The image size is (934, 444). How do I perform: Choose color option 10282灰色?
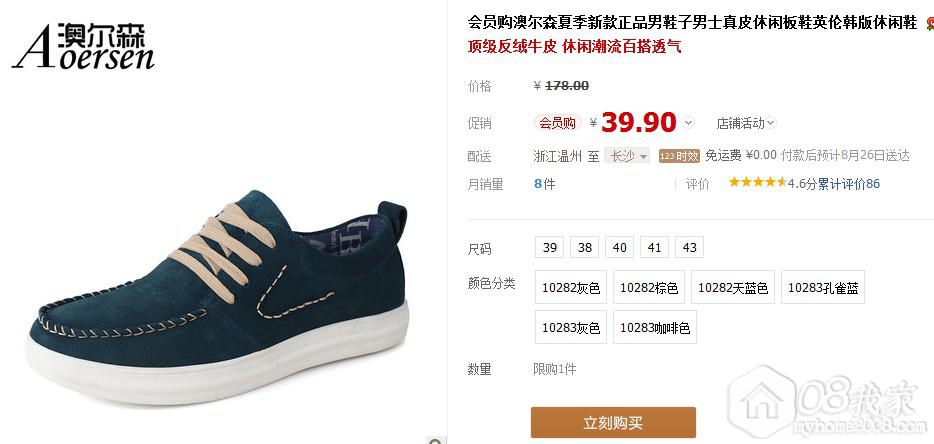pyautogui.click(x=571, y=287)
